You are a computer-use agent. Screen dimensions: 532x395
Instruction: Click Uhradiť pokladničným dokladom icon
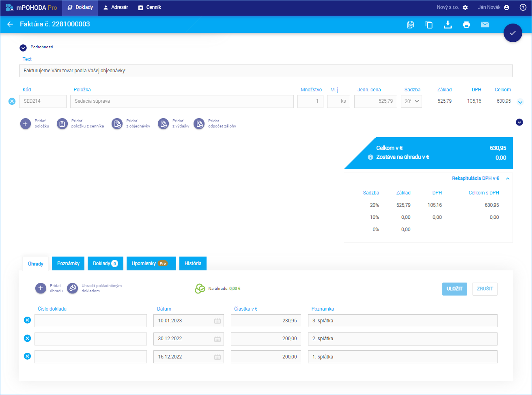[72, 288]
